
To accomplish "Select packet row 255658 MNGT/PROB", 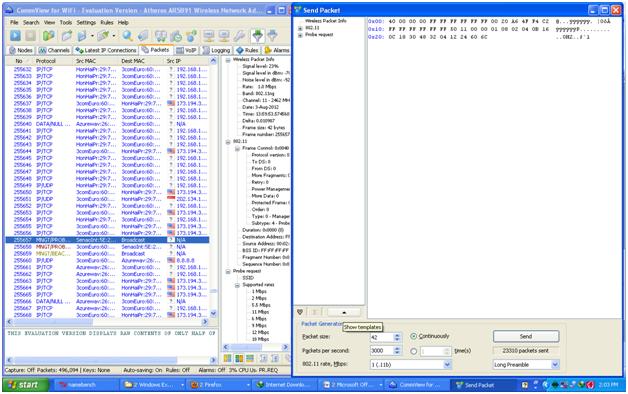I will tap(107, 247).
